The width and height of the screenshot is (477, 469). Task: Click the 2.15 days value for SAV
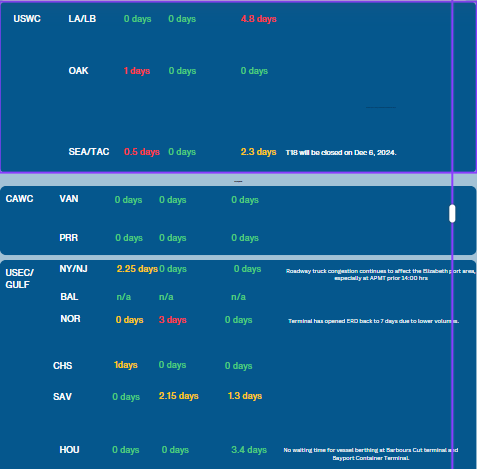tap(179, 396)
